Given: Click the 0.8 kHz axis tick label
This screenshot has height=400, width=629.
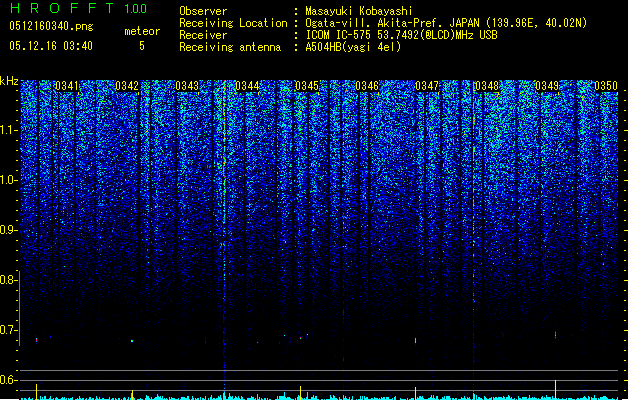Looking at the screenshot, I should (x=9, y=280).
